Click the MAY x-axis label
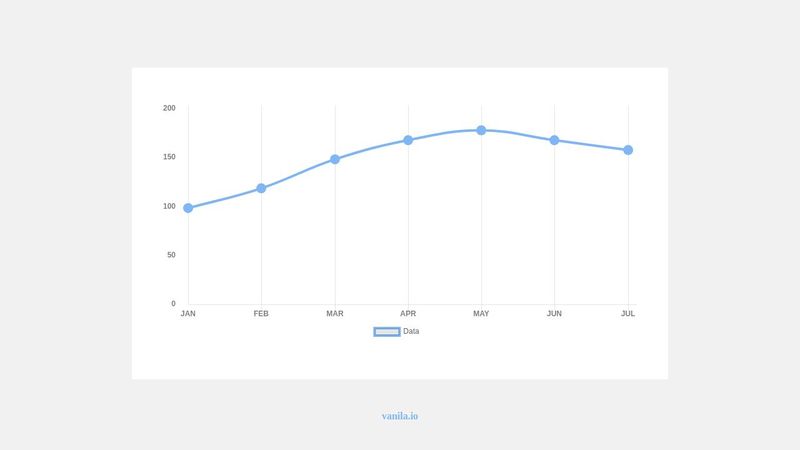Screen dimensions: 800x450 click(481, 314)
